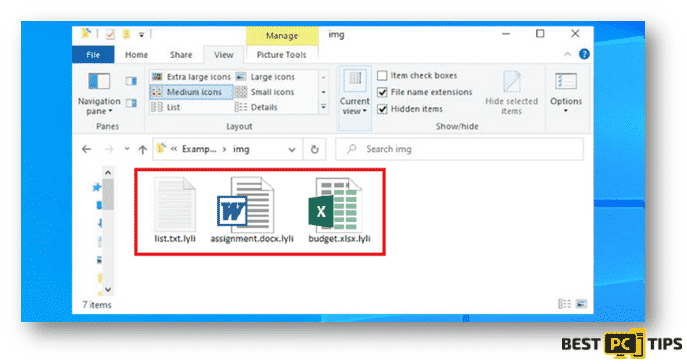687x364 pixels.
Task: Switch to details view status bar icon
Action: click(564, 304)
